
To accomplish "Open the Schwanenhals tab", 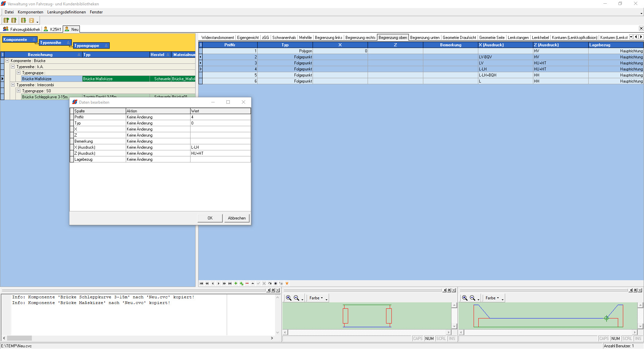I will (x=284, y=38).
